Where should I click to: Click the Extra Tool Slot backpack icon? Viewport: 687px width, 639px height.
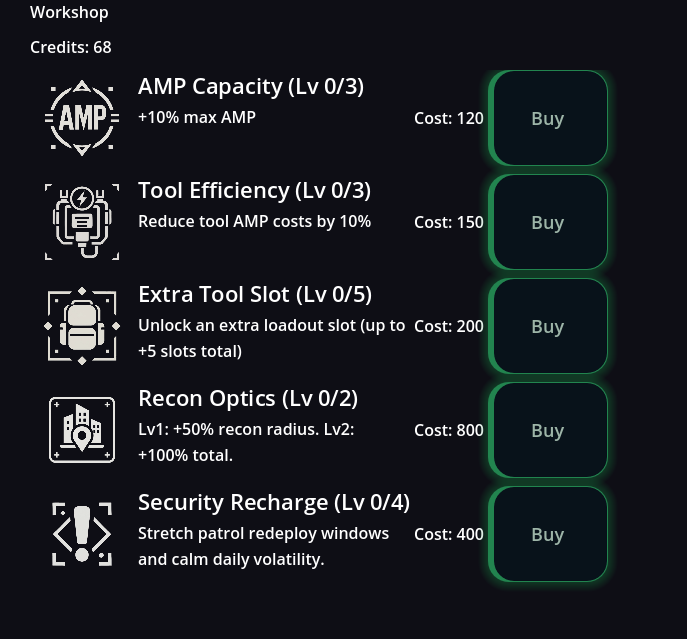point(82,326)
